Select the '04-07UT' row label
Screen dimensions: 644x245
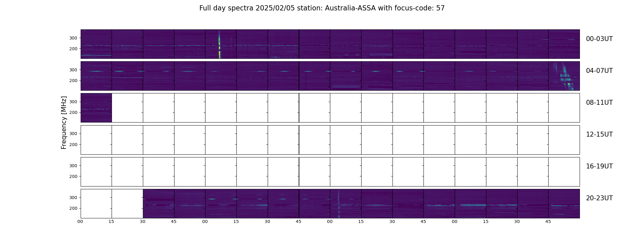[x=599, y=71]
